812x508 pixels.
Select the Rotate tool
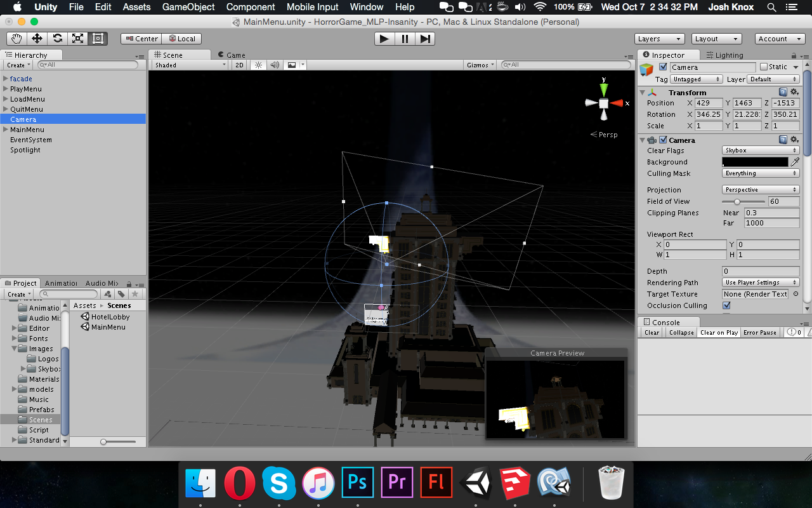pos(57,39)
